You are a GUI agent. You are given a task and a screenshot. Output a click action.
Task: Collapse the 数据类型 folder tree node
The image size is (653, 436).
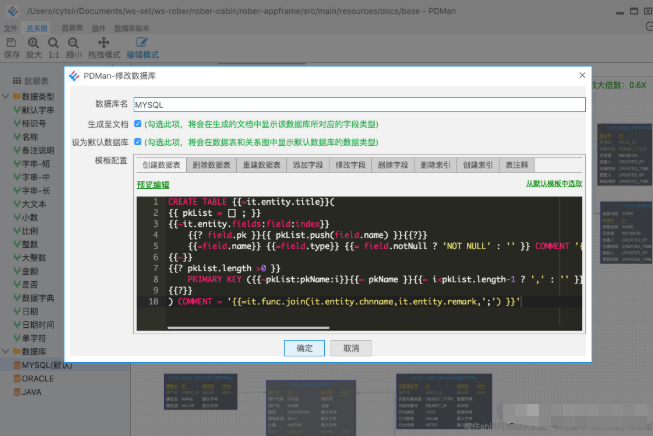pos(6,96)
